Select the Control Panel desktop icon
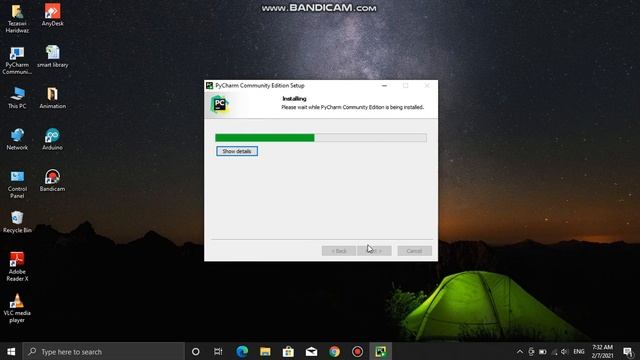The image size is (640, 360). pos(17,184)
